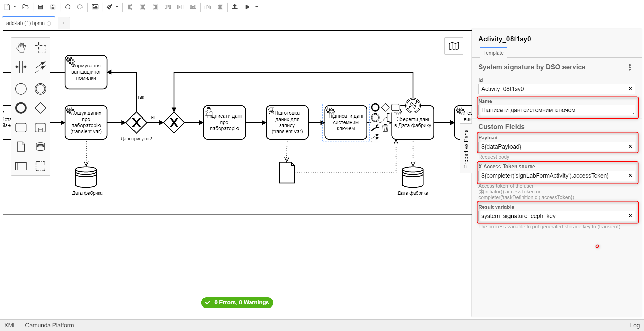Clear the X-Access-Token source value
644x331 pixels.
(630, 175)
